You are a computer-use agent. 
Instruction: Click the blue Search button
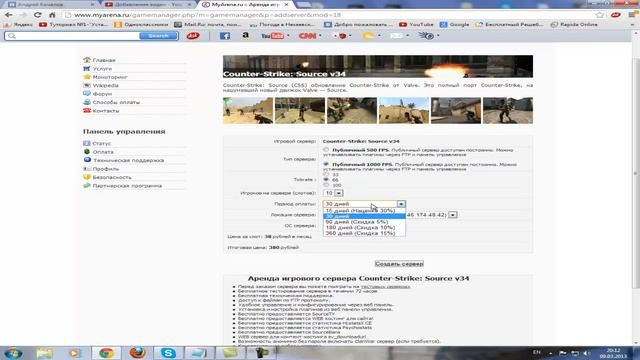159,36
